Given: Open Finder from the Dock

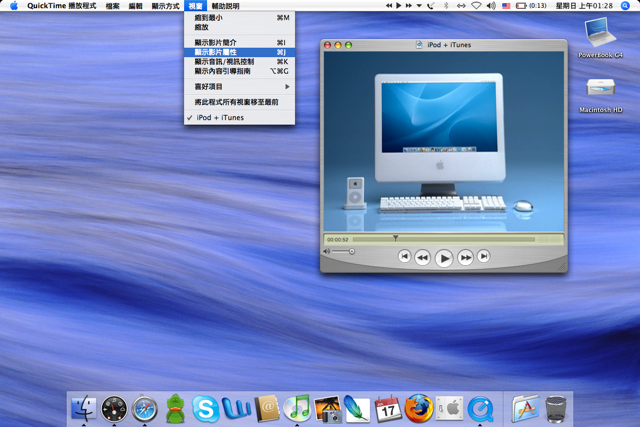Looking at the screenshot, I should coord(84,408).
